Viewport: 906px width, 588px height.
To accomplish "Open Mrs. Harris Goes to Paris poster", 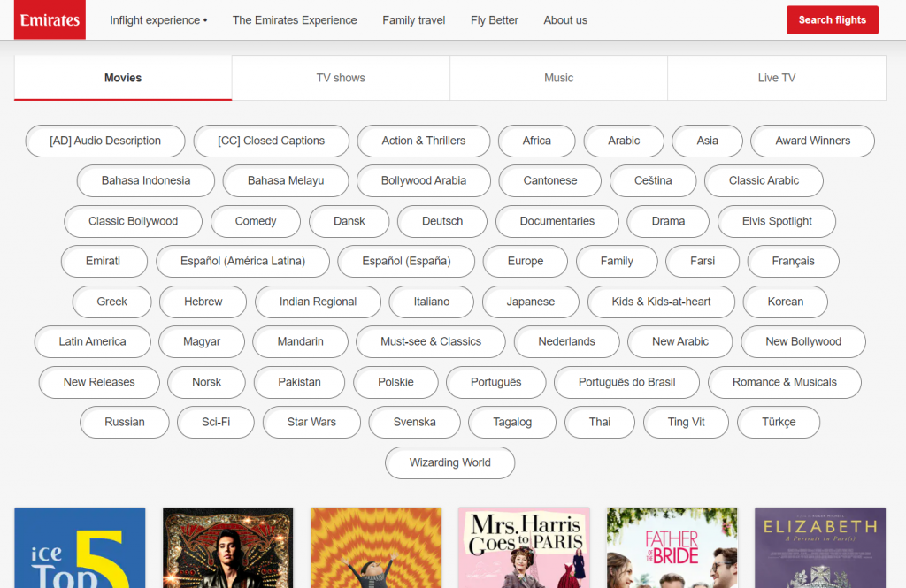I will click(524, 547).
